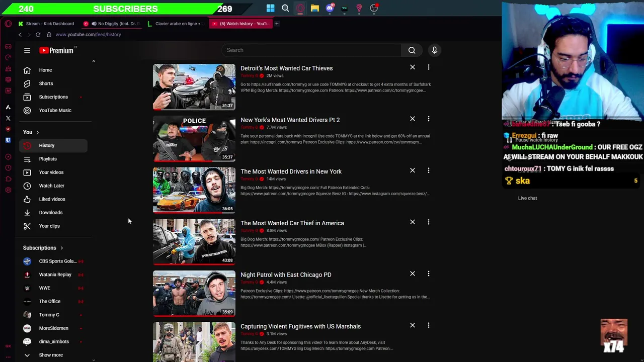Open OBS Studio from taskbar
This screenshot has height=362, width=644.
coord(374,8)
